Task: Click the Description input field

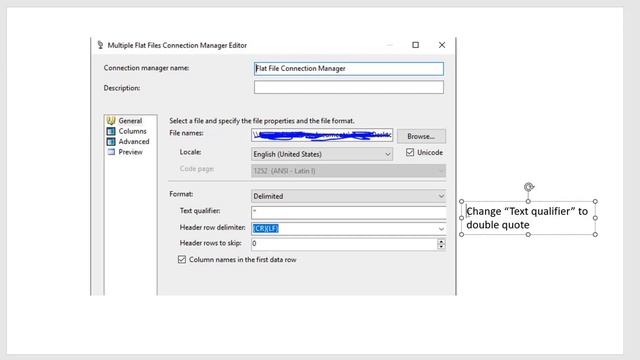Action: coord(349,87)
